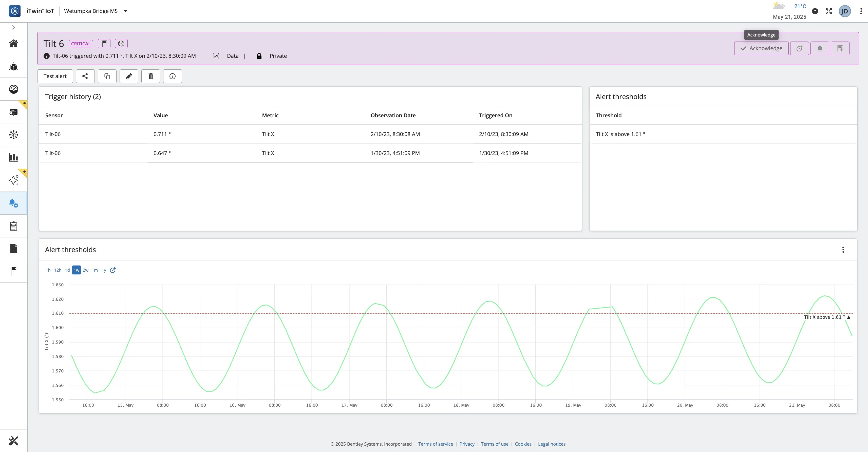Open the Terms of service link
This screenshot has width=868, height=452.
click(435, 444)
